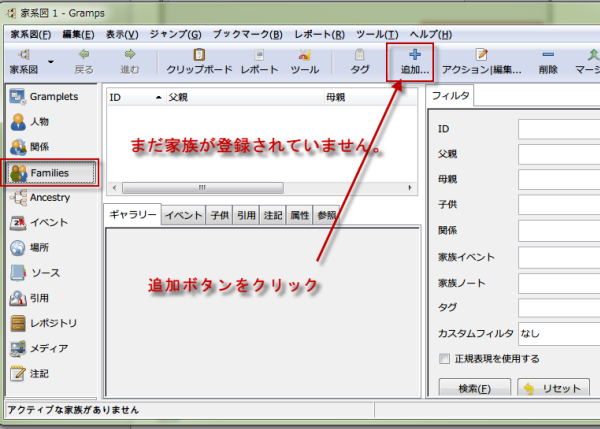Switch to Ancestry view in sidebar
This screenshot has width=600, height=429.
pyautogui.click(x=52, y=197)
